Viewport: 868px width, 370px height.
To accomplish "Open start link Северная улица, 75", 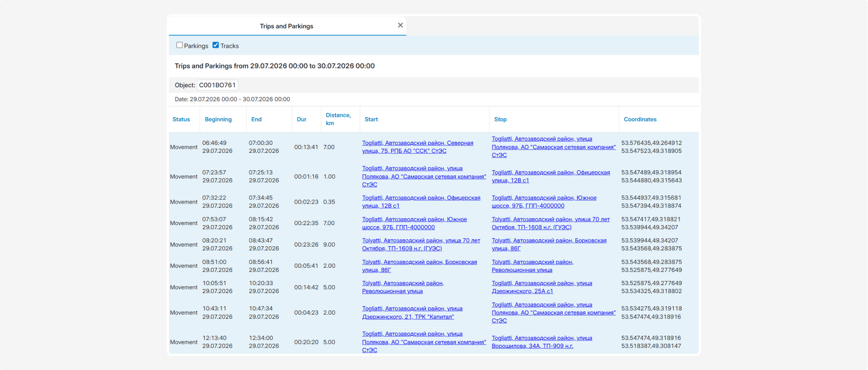I will [x=418, y=147].
